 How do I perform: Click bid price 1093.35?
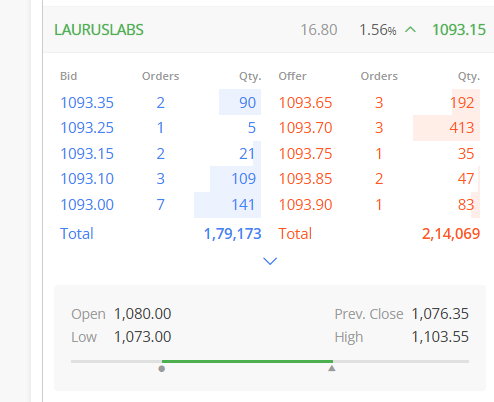tap(87, 103)
